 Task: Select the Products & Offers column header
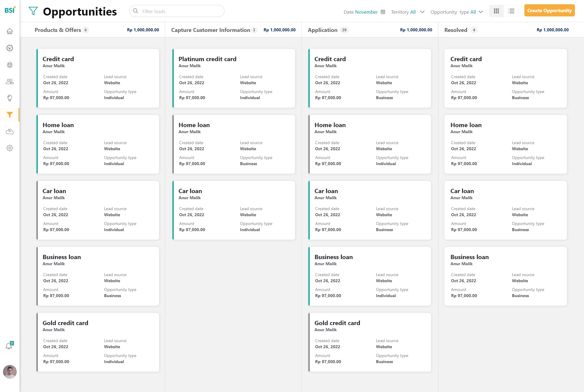click(x=58, y=30)
